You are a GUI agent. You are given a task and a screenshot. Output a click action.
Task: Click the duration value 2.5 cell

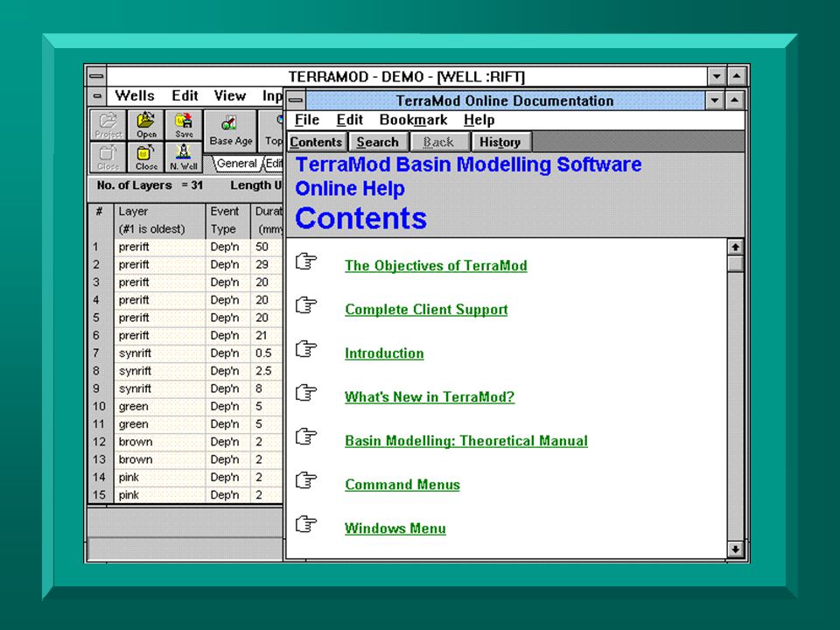(267, 371)
